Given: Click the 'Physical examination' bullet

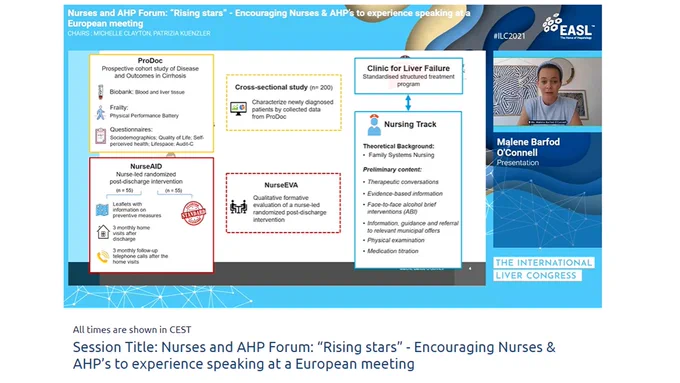Looking at the screenshot, I should [396, 240].
